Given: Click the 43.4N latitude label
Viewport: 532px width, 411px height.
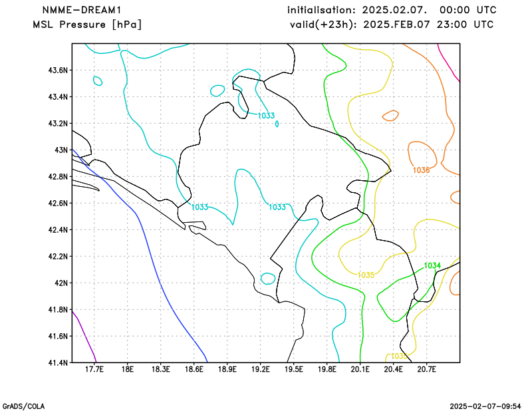Looking at the screenshot, I should click(58, 97).
